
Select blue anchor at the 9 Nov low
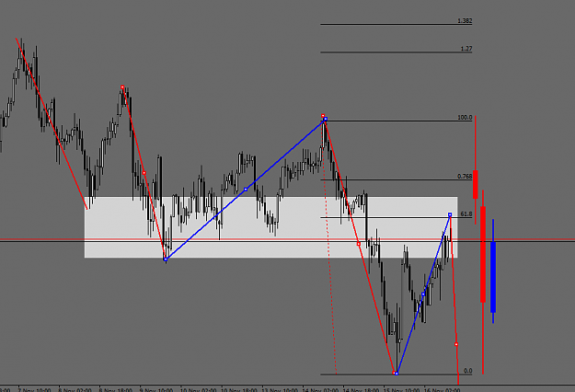[x=166, y=259]
